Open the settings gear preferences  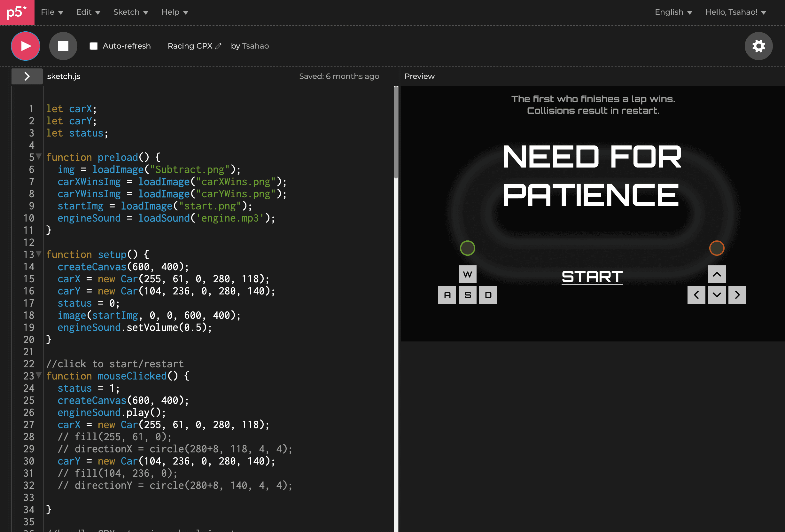tap(758, 46)
